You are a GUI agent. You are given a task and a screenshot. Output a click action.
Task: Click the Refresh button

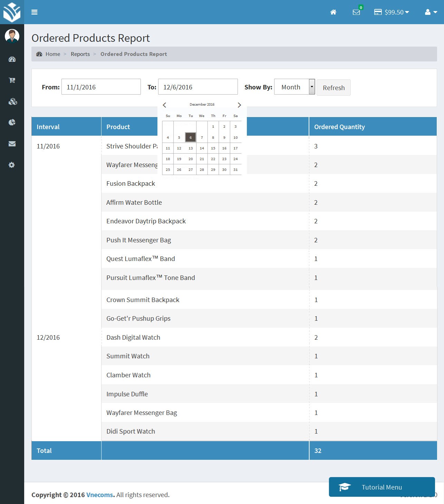tap(333, 87)
